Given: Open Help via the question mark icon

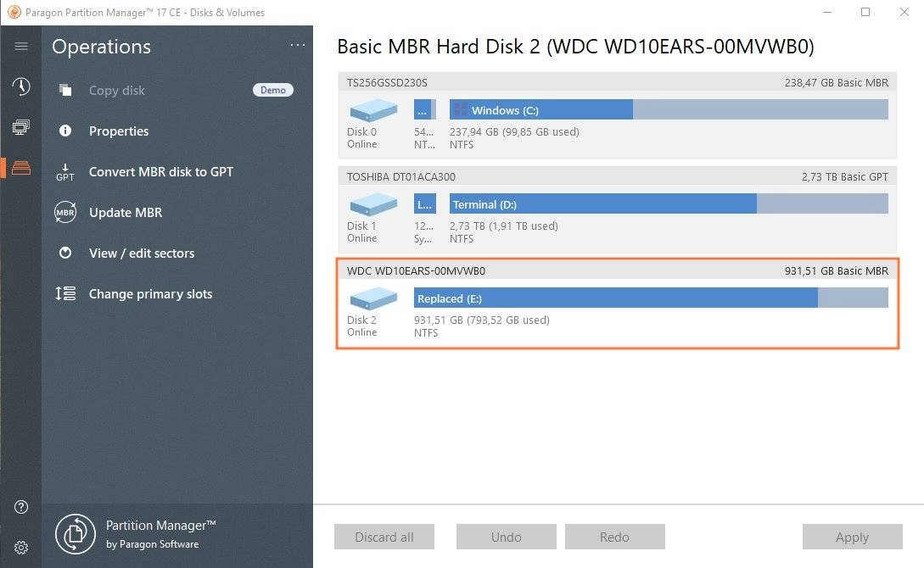Looking at the screenshot, I should pos(21,507).
